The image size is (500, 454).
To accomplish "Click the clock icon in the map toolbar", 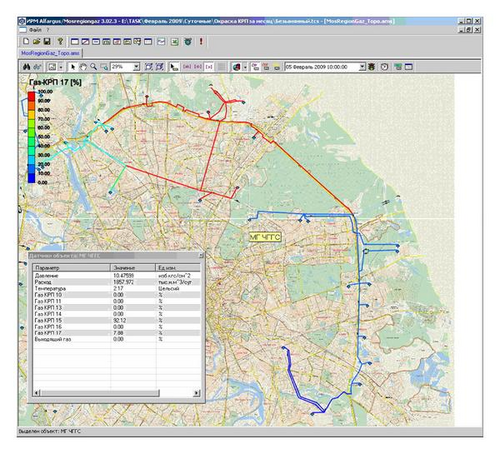I will point(384,67).
